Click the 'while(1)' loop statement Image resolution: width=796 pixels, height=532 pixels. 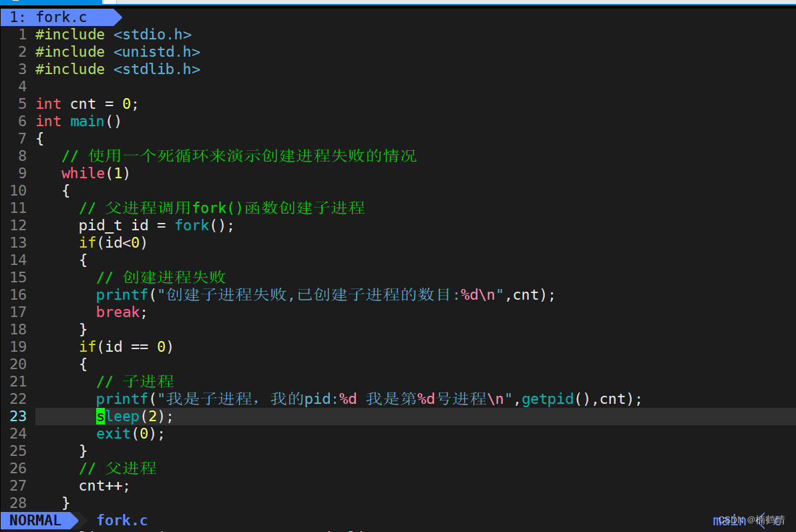pos(95,173)
